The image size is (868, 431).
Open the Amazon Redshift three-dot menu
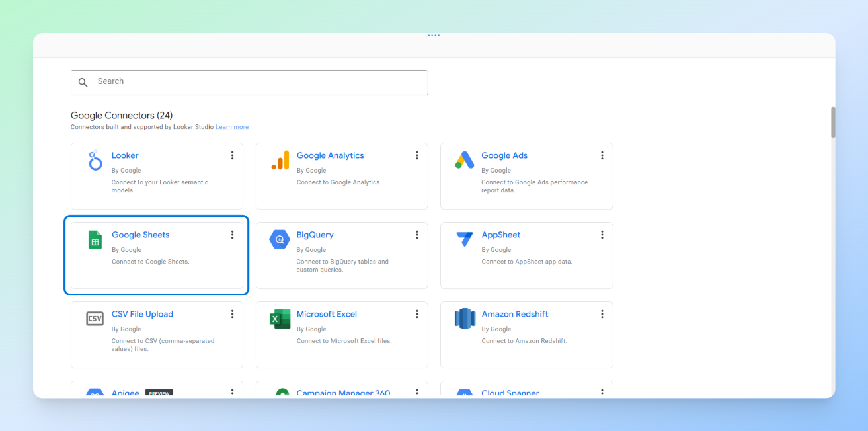[x=602, y=313]
